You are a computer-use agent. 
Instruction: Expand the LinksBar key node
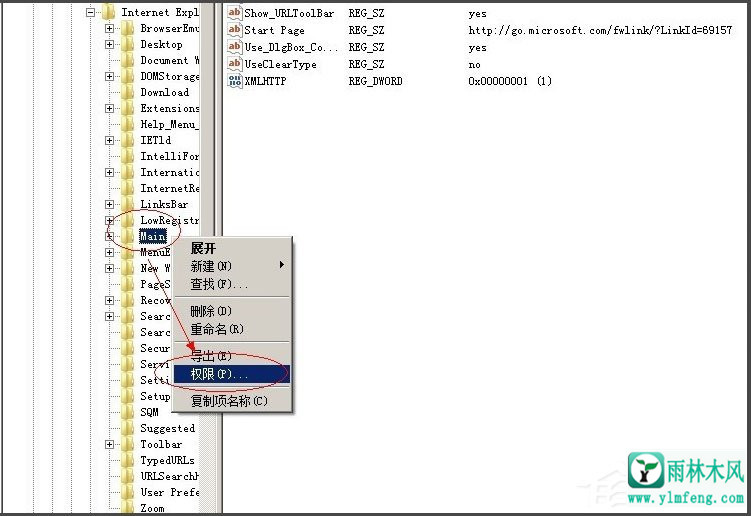(109, 205)
